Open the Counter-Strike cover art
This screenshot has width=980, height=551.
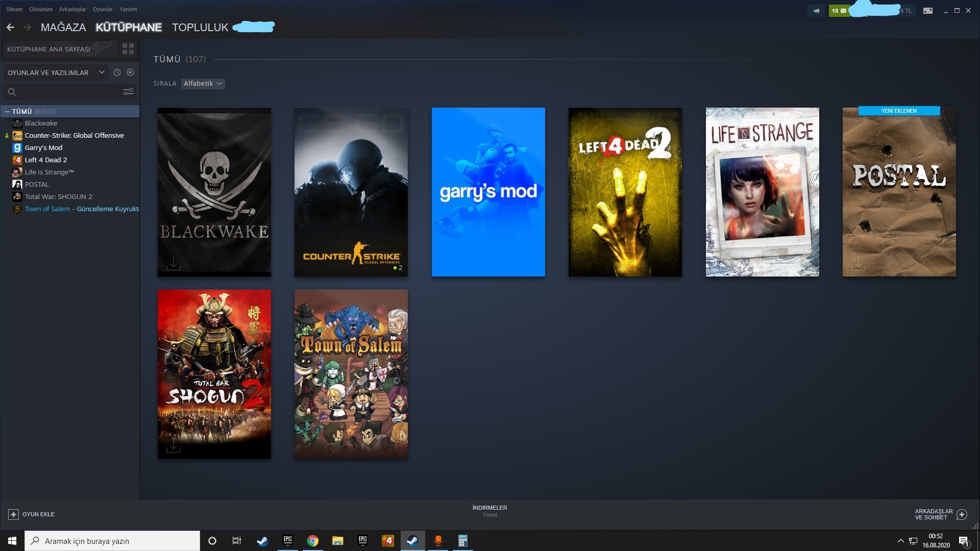(x=351, y=192)
